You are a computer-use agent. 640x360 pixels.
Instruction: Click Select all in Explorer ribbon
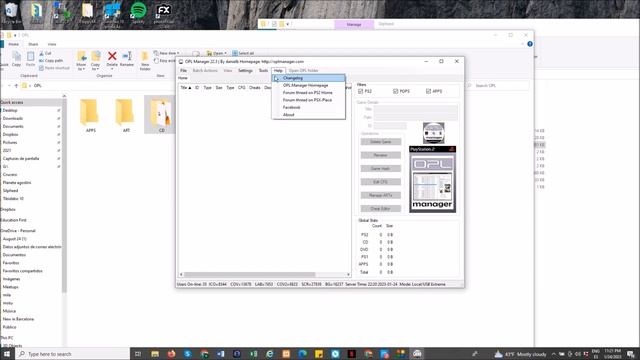pos(243,53)
